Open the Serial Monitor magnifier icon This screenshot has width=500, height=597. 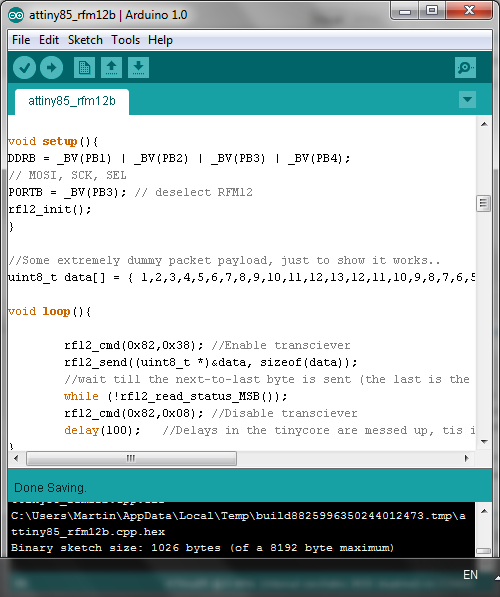click(465, 68)
